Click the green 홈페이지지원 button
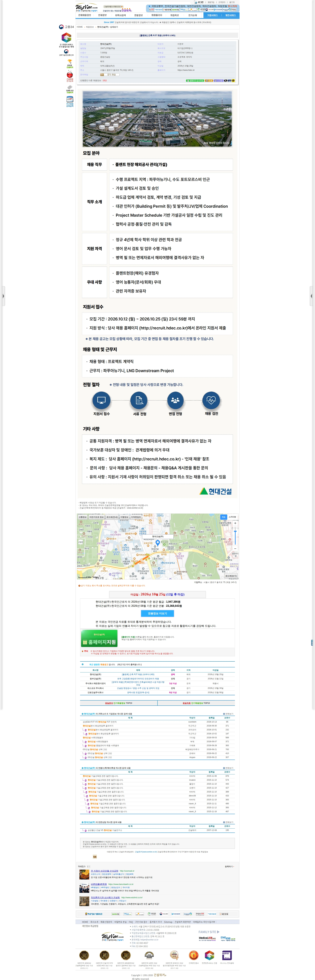Image resolution: width=315 pixels, height=980 pixels. 99,639
